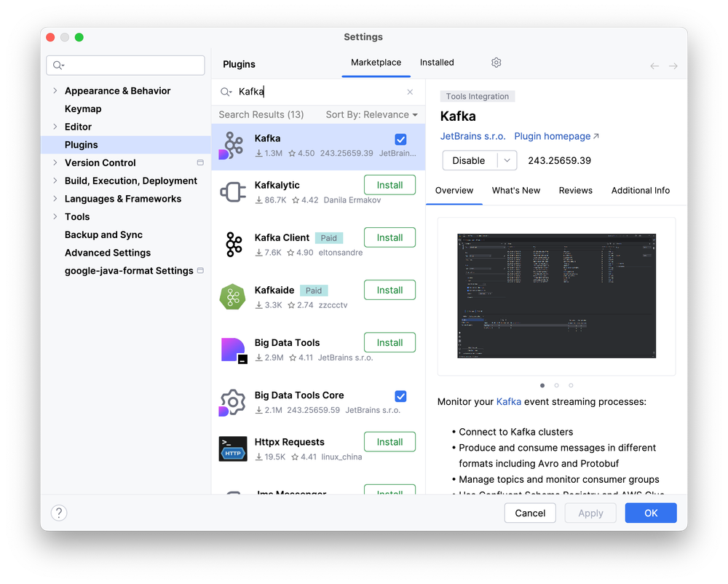Switch to the Installed tab
Screen dimensions: 728x584
437,63
